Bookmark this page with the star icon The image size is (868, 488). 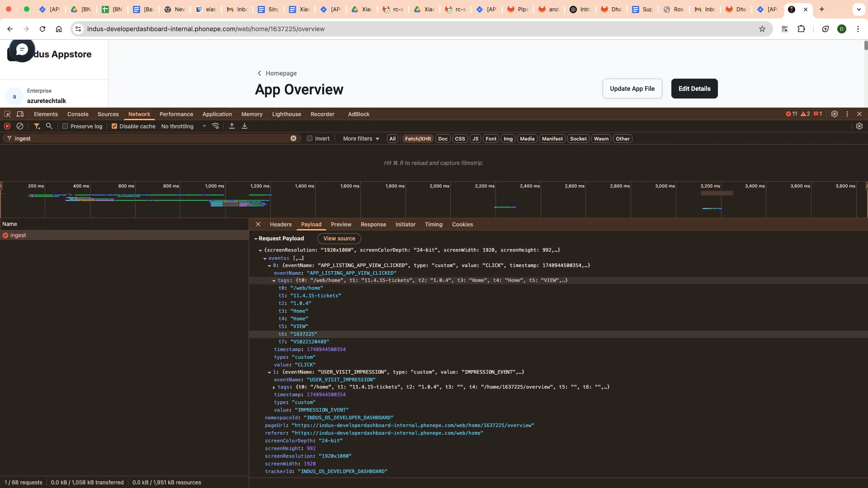pyautogui.click(x=762, y=29)
